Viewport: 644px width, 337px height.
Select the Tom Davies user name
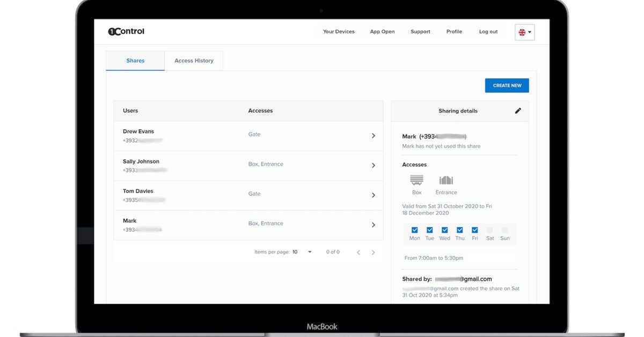click(138, 191)
